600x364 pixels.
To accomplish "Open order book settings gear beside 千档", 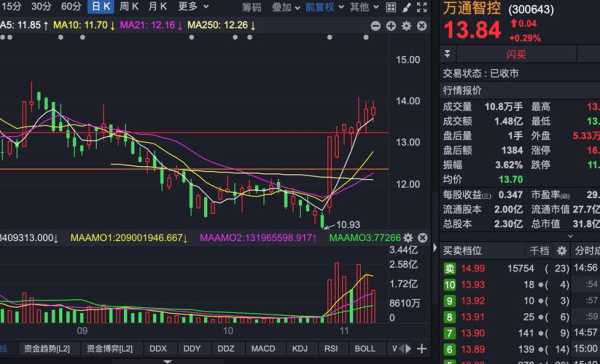I will pos(562,251).
